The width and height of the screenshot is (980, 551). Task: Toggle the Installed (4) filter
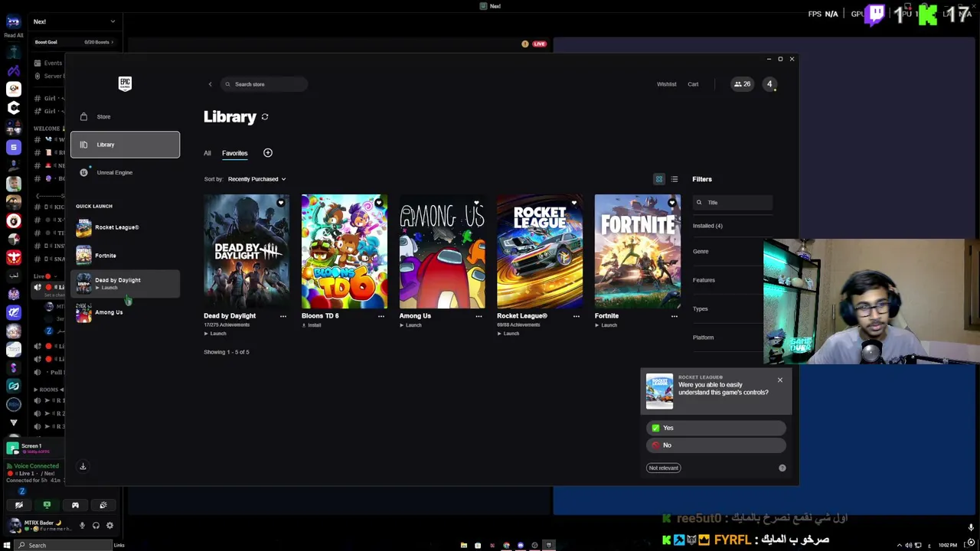coord(707,226)
